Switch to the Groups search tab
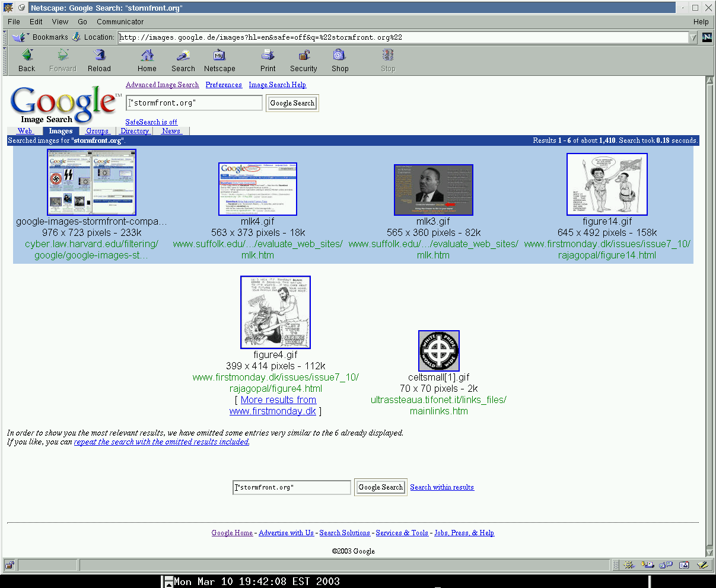Viewport: 716px width, 588px height. click(x=97, y=131)
